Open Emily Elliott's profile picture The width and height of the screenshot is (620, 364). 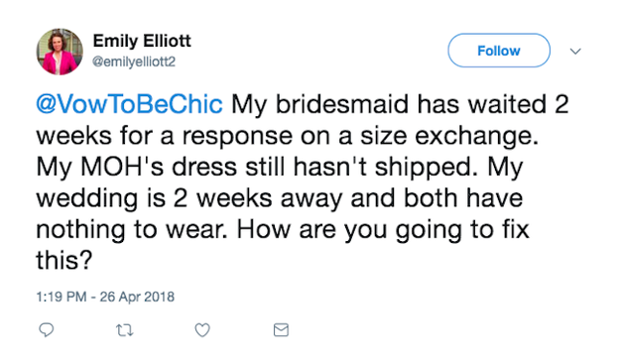pos(60,52)
